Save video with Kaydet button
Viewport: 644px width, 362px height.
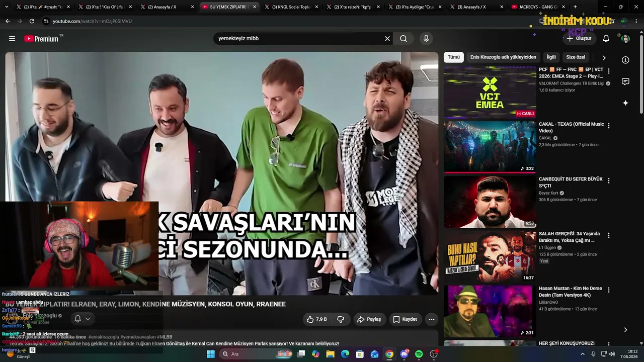[405, 319]
